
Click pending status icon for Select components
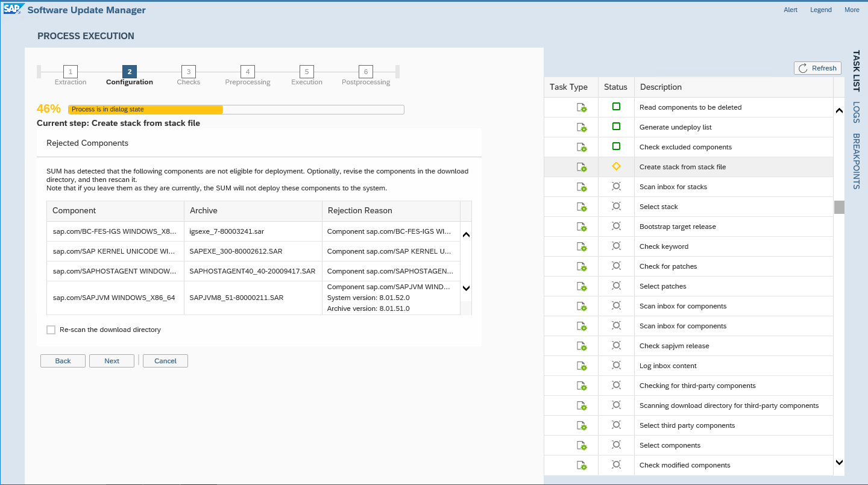tap(616, 445)
